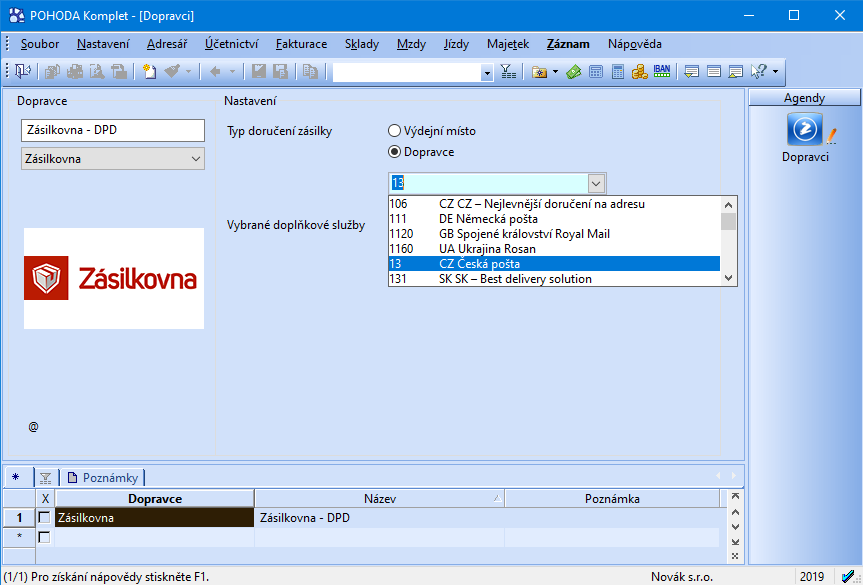The image size is (863, 585).
Task: Click the green banknote toolbar icon
Action: click(x=573, y=72)
